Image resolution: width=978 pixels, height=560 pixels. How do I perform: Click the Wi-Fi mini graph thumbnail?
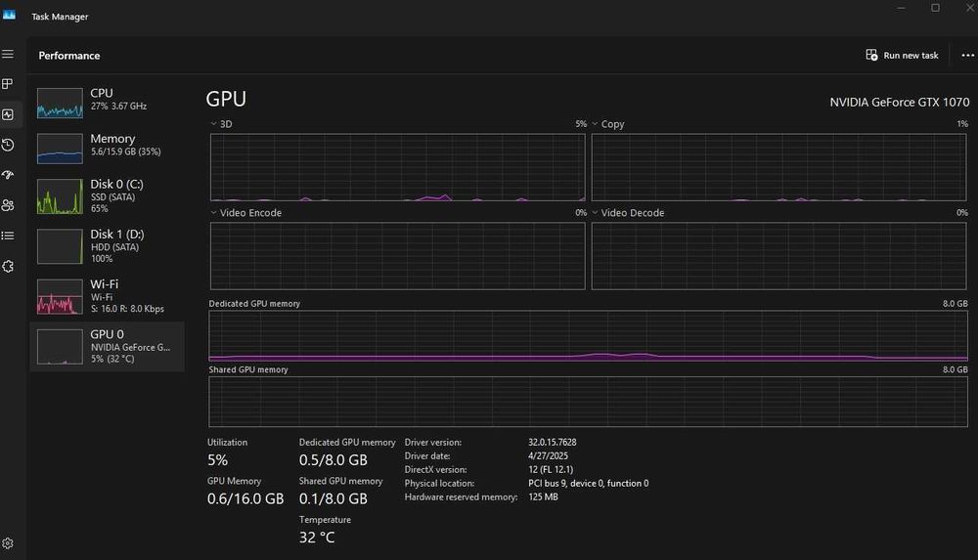coord(60,296)
